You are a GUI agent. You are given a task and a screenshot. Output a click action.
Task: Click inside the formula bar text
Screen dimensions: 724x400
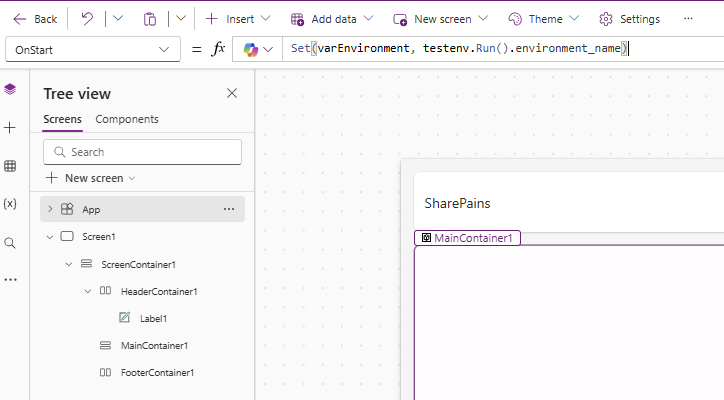(459, 48)
